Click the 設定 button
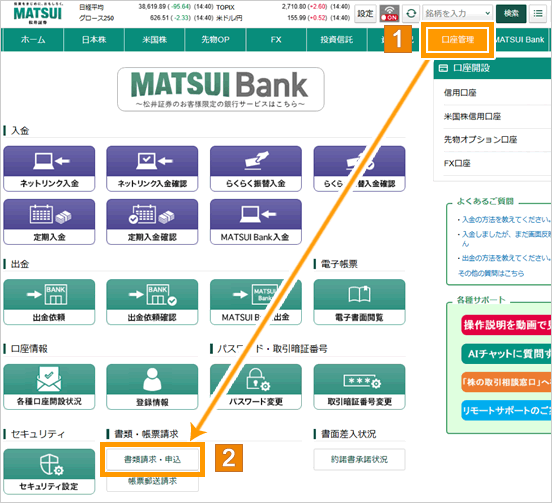The image size is (552, 503). pos(365,14)
